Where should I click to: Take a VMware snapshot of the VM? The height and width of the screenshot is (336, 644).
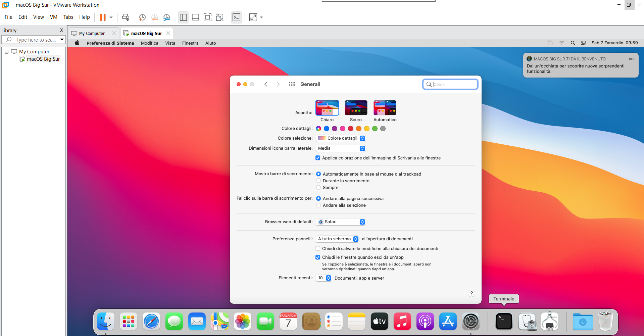click(142, 17)
